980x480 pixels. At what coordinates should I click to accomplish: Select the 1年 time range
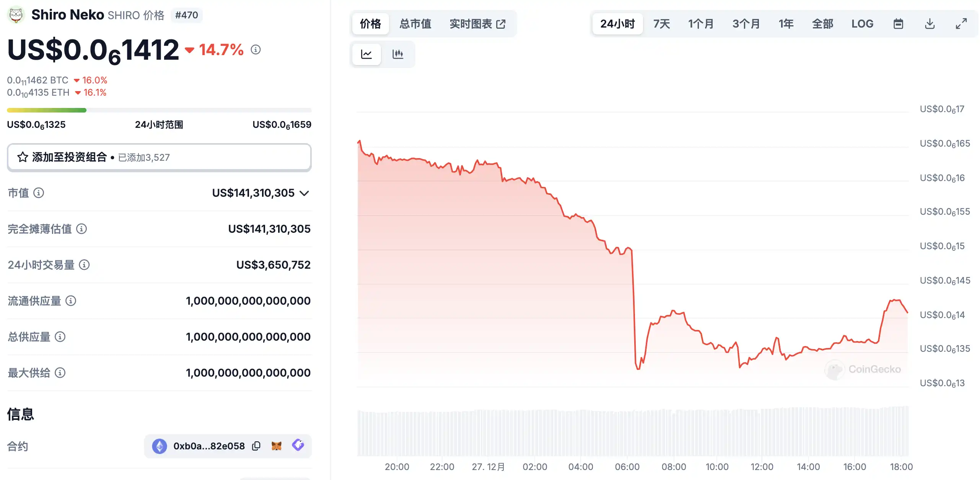[786, 24]
